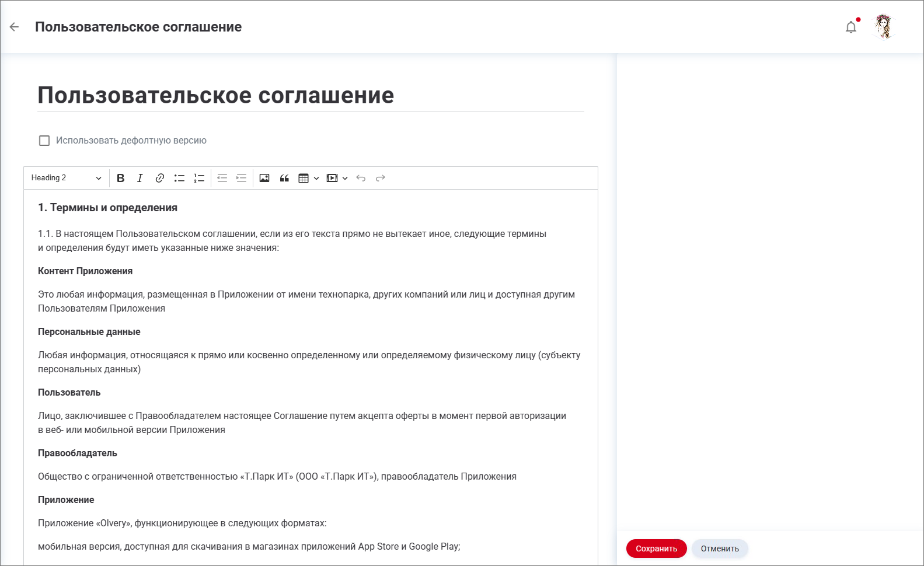Create a bulleted list
Viewport: 924px width, 566px height.
point(179,178)
